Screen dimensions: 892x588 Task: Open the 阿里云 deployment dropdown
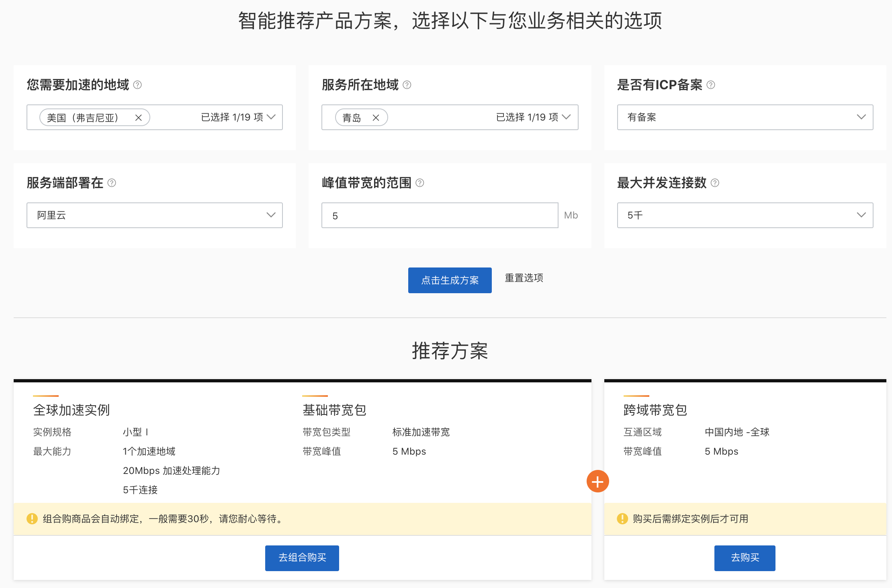(x=154, y=215)
